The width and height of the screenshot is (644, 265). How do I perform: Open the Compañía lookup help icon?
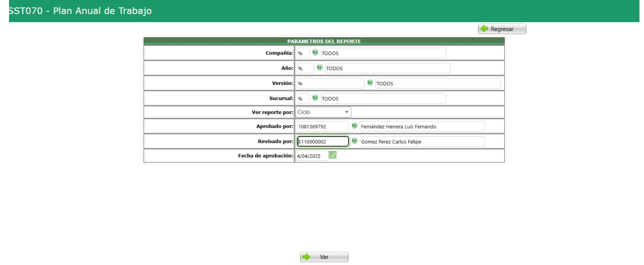tap(315, 52)
